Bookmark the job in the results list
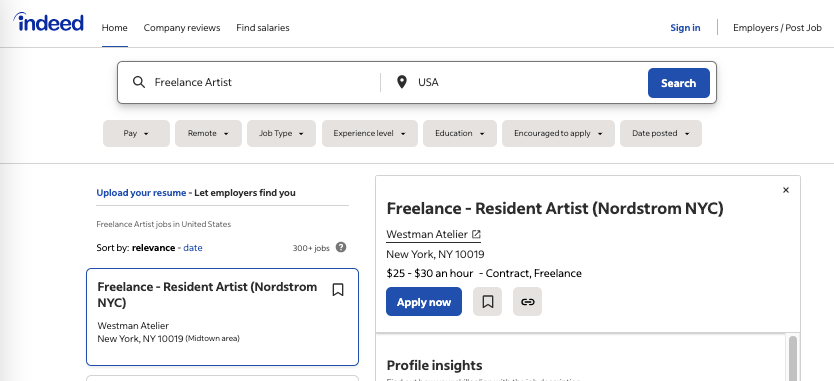Viewport: 834px width, 381px height. 338,290
